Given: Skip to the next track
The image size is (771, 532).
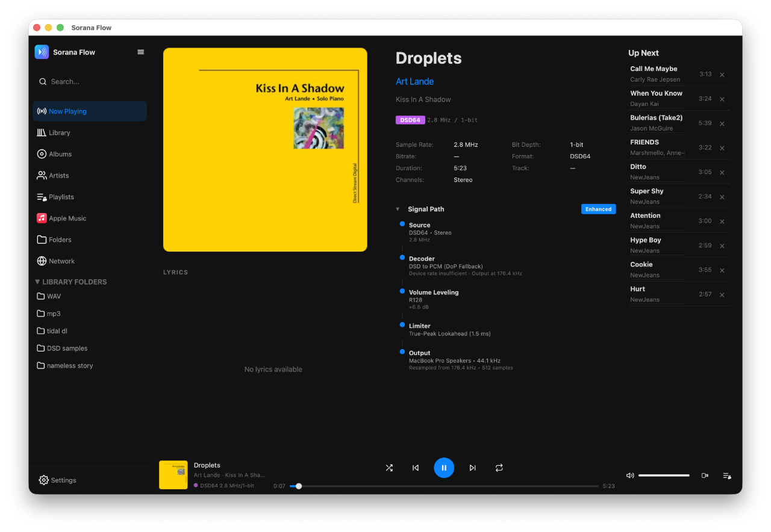Looking at the screenshot, I should pyautogui.click(x=472, y=468).
